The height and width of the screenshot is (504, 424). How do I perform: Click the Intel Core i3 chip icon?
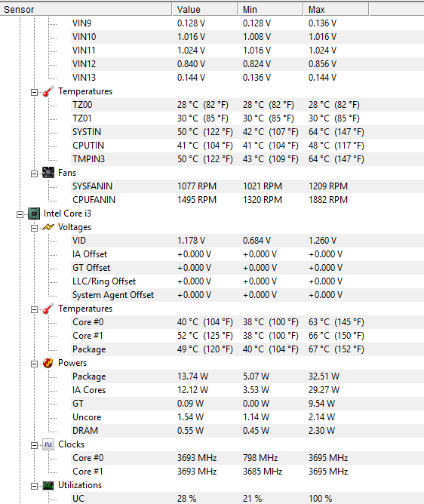(x=34, y=214)
